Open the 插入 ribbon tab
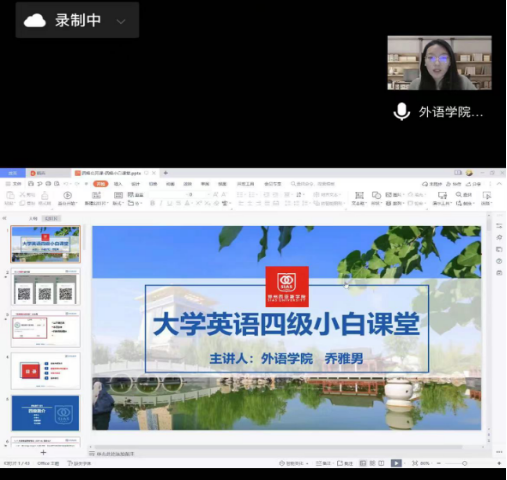This screenshot has height=480, width=507. point(118,184)
